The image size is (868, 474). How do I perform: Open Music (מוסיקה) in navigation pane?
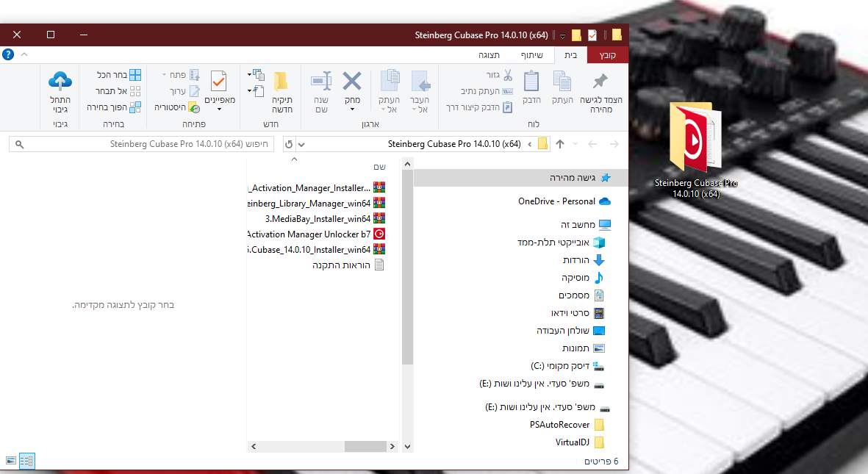582,278
